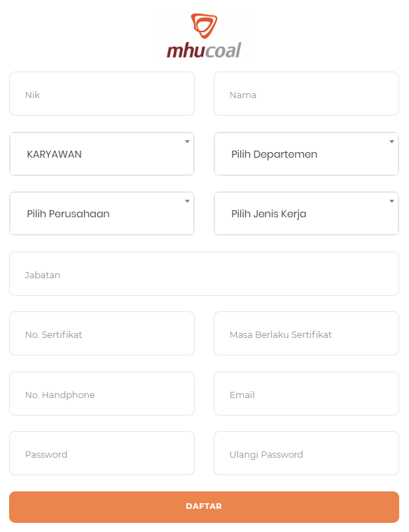Image resolution: width=409 pixels, height=532 pixels.
Task: Open the Pilih Perusahaan dropdown arrow
Action: click(187, 201)
